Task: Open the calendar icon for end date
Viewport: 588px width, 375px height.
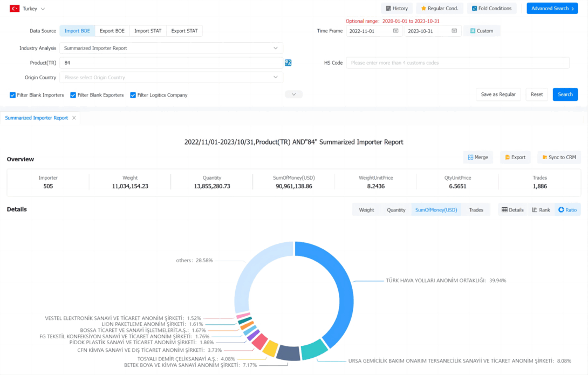Action: [454, 31]
